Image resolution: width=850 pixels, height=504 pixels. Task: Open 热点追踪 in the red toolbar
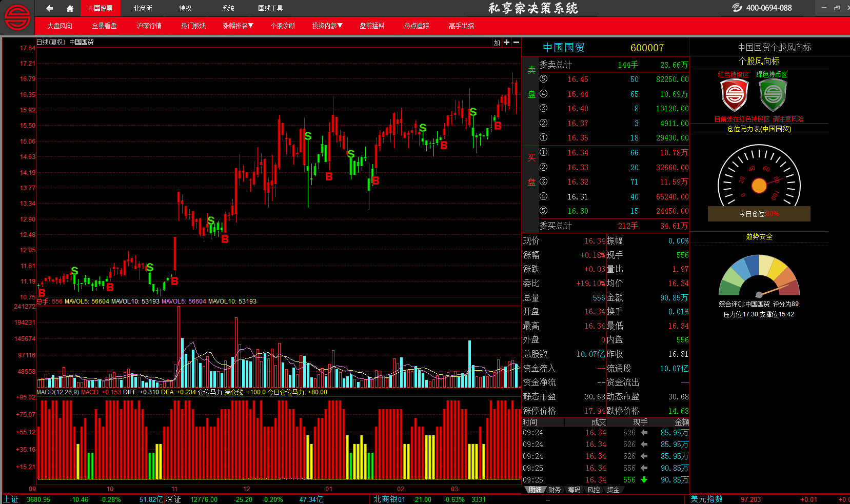417,26
